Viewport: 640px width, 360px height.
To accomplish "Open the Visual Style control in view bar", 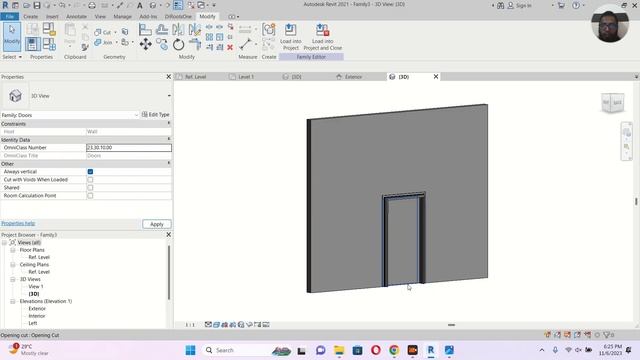I will point(216,325).
